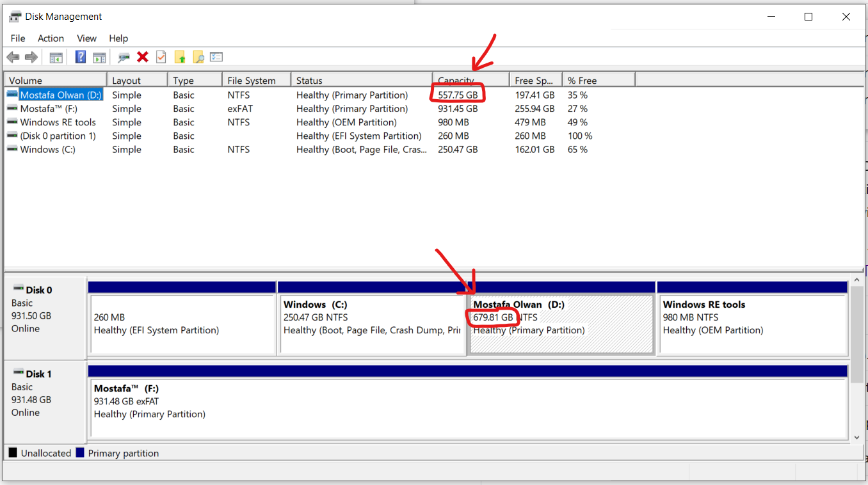868x485 pixels.
Task: Click the folder with magnifier icon
Action: 198,58
